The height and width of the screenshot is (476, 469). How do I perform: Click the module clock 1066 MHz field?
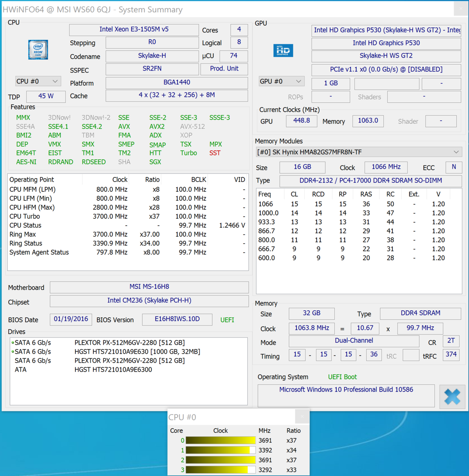(x=386, y=167)
